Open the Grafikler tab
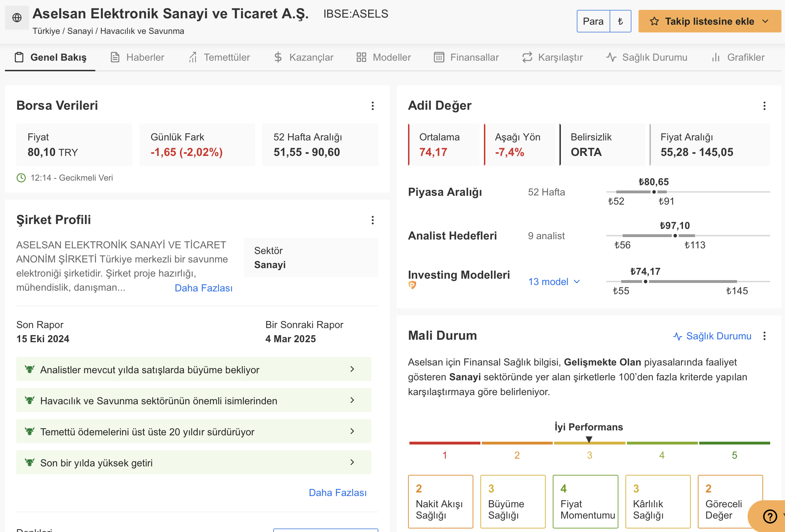Image resolution: width=785 pixels, height=532 pixels. pos(738,57)
